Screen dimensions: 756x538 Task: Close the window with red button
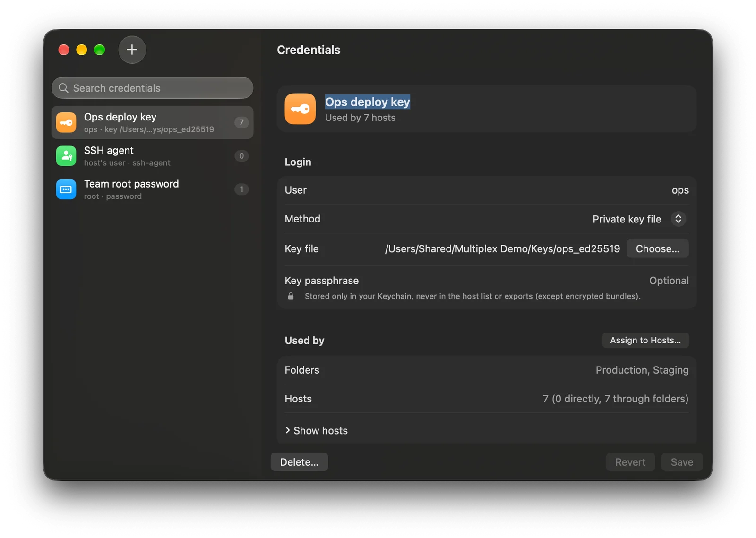64,50
